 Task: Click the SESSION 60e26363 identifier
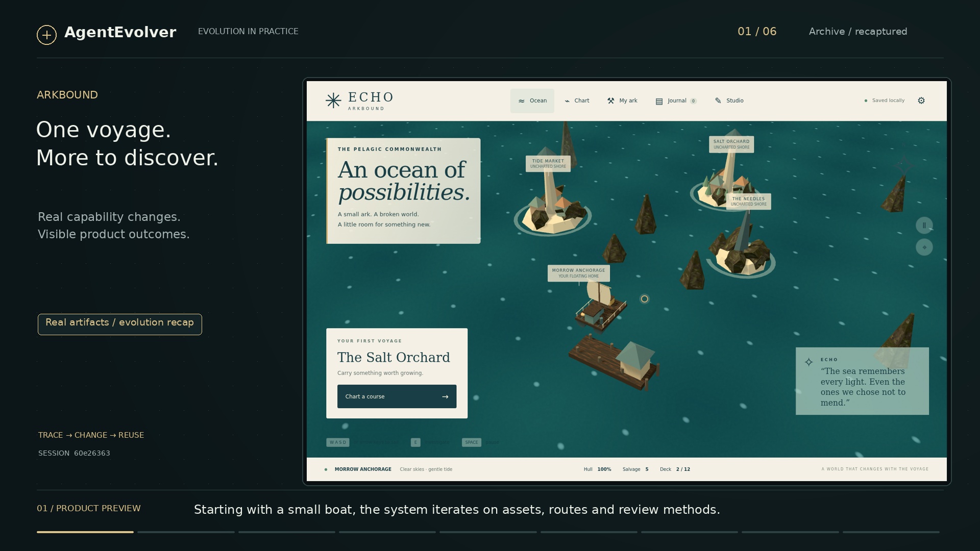point(74,453)
